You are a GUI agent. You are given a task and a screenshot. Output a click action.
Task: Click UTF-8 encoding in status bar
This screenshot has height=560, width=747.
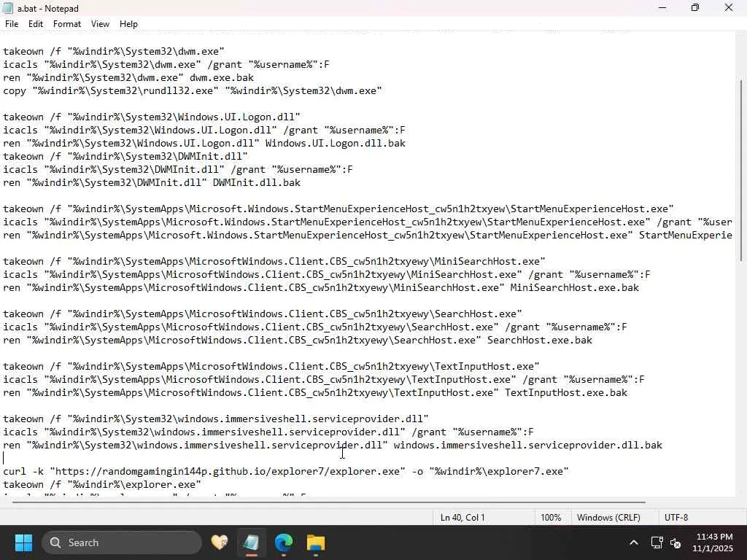tap(676, 518)
